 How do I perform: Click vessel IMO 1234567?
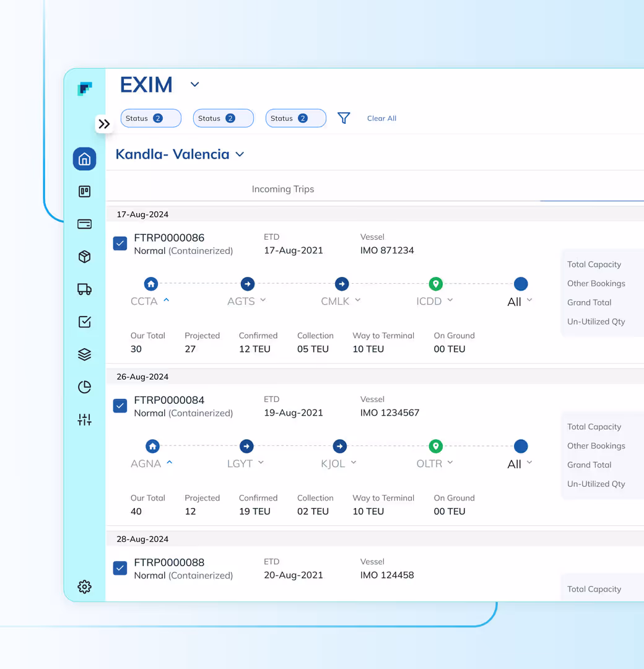point(390,413)
